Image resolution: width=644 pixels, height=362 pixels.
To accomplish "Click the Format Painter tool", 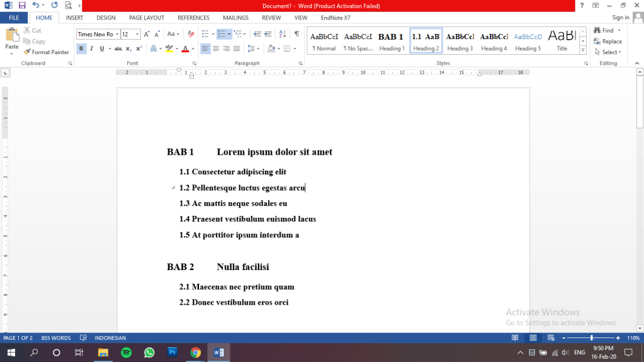I will 46,52.
